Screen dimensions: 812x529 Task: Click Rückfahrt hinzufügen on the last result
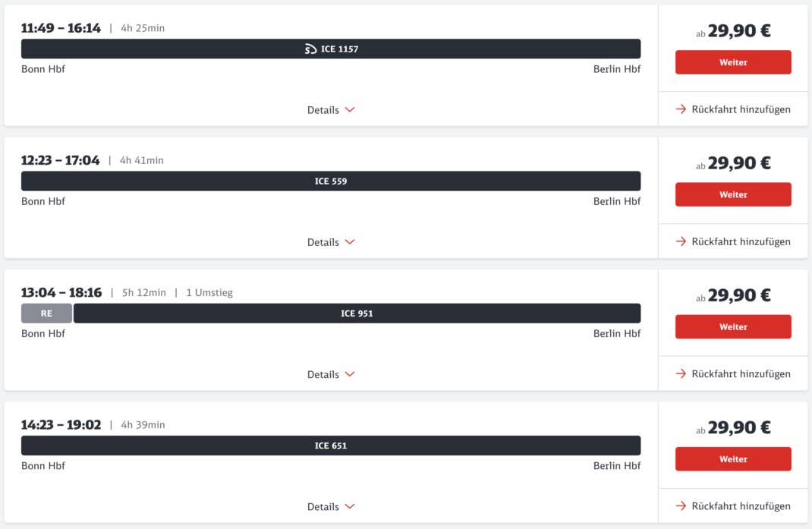point(733,505)
